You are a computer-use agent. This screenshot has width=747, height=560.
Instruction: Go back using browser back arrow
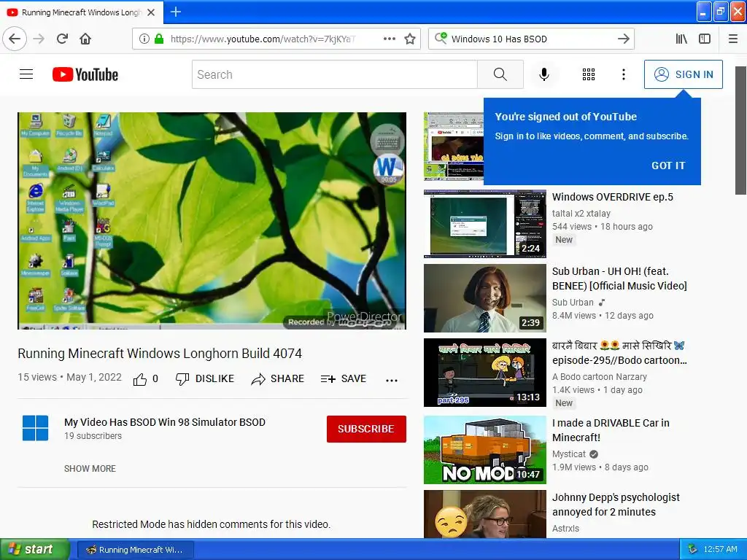(15, 39)
